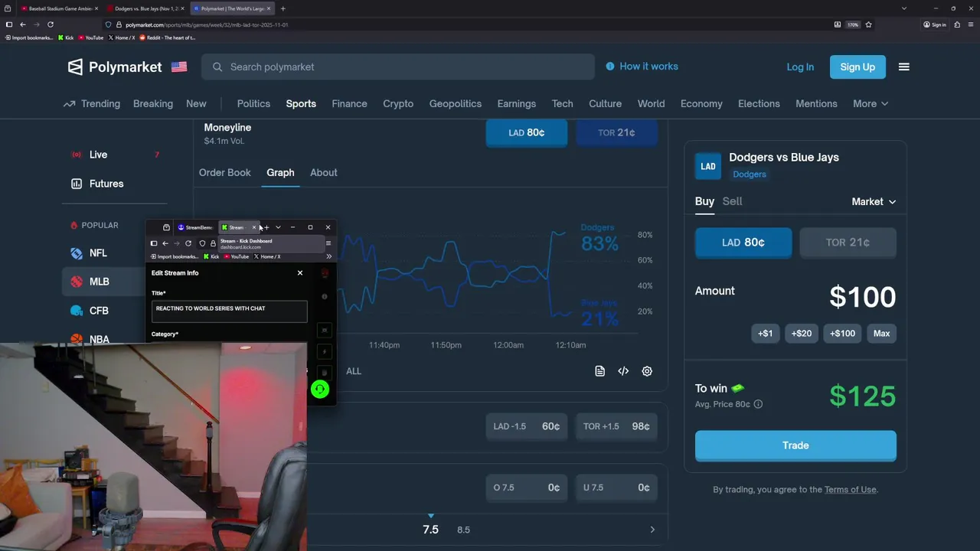Add +$100 to the amount

(843, 333)
